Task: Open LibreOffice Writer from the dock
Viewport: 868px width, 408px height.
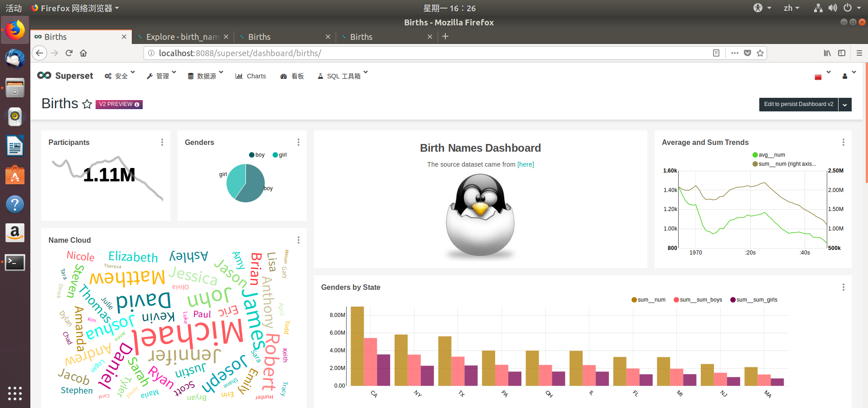Action: point(15,146)
